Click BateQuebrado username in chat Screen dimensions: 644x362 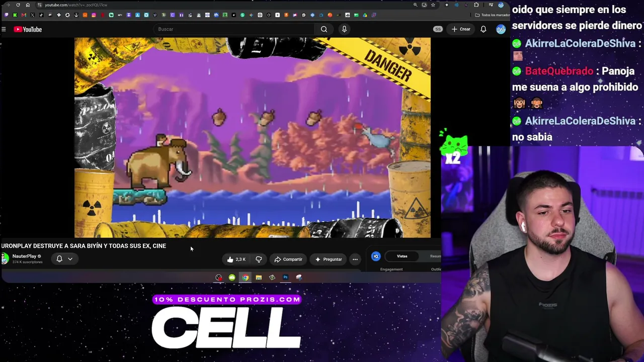pyautogui.click(x=558, y=71)
